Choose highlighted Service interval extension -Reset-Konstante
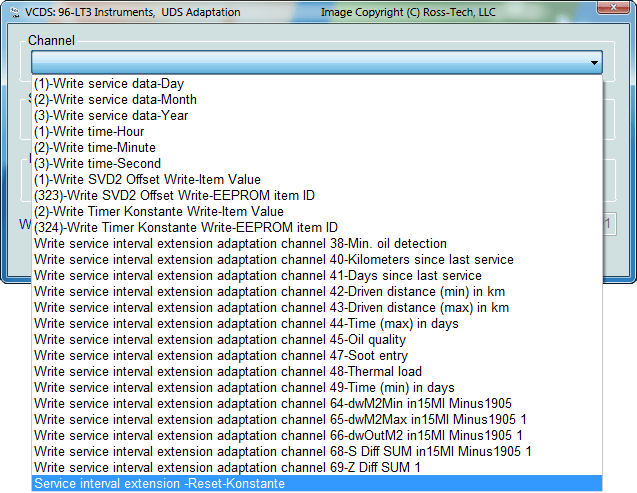This screenshot has height=493, width=637. pos(317,484)
